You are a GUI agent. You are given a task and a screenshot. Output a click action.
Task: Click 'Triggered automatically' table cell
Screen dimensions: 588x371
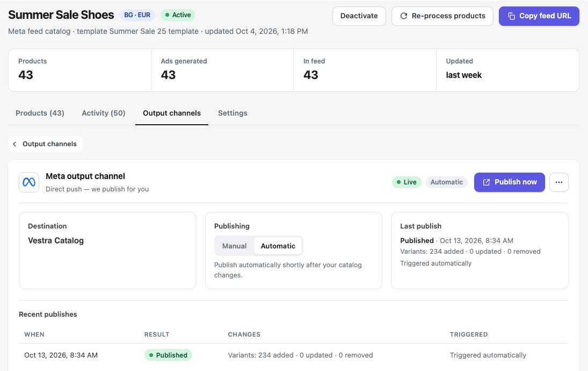(x=488, y=355)
